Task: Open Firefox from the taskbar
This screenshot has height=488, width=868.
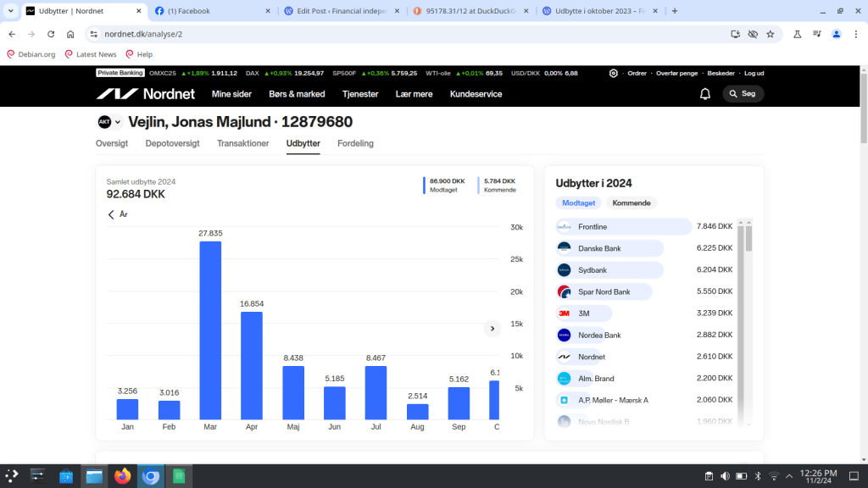Action: (122, 476)
